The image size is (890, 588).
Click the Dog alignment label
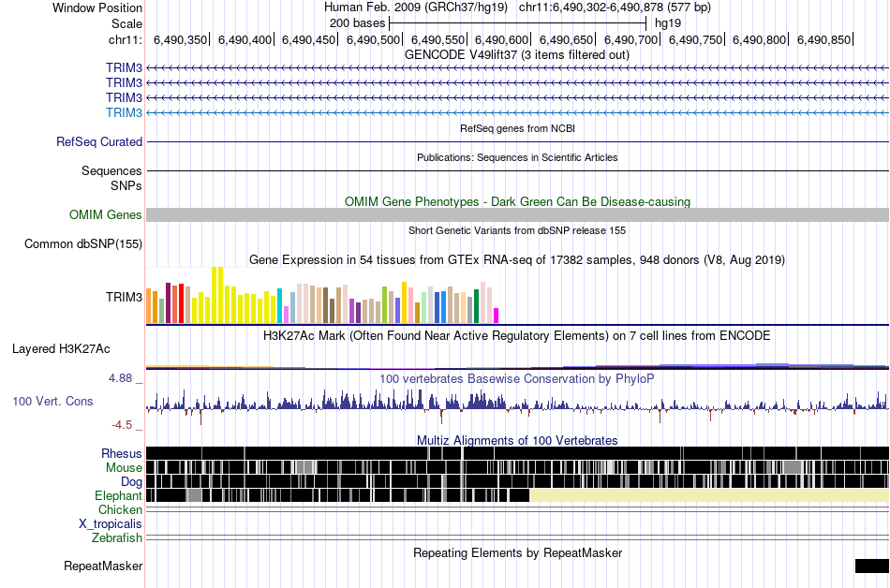[132, 482]
